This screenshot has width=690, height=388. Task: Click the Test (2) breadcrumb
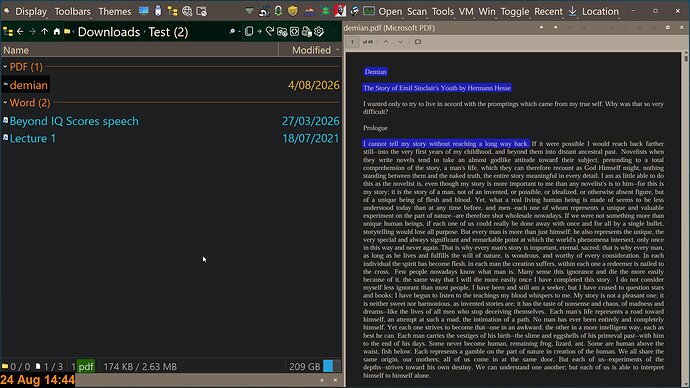click(168, 32)
